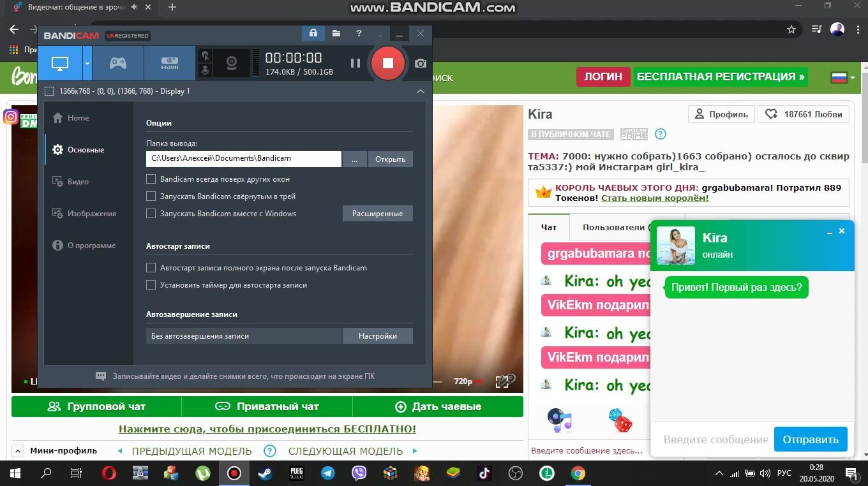Open Bandicam help question mark icon
868x486 pixels.
pos(359,34)
